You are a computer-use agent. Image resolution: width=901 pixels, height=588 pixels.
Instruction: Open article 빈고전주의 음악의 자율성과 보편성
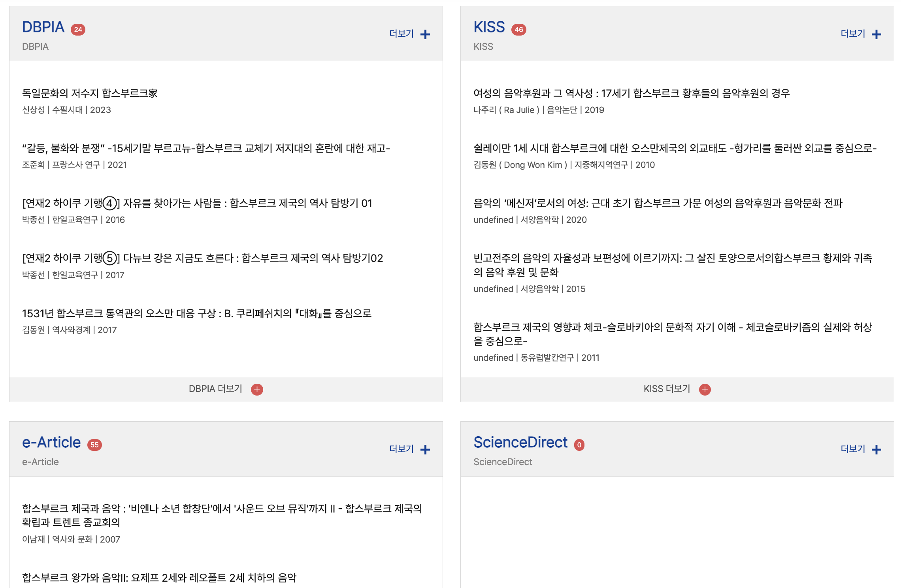tap(673, 265)
